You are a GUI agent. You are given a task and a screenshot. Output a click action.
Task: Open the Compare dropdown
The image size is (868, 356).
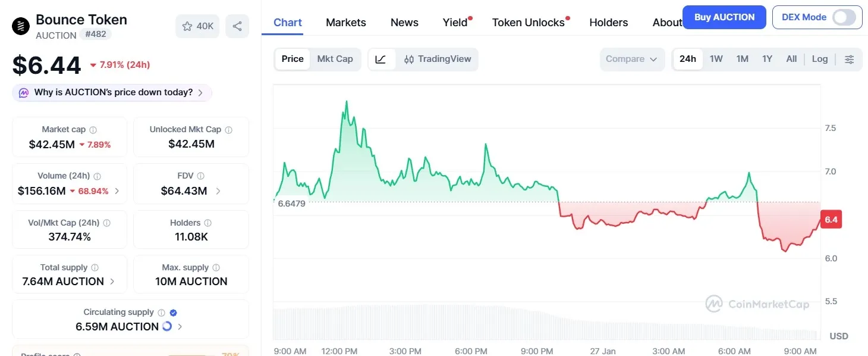[x=631, y=59]
